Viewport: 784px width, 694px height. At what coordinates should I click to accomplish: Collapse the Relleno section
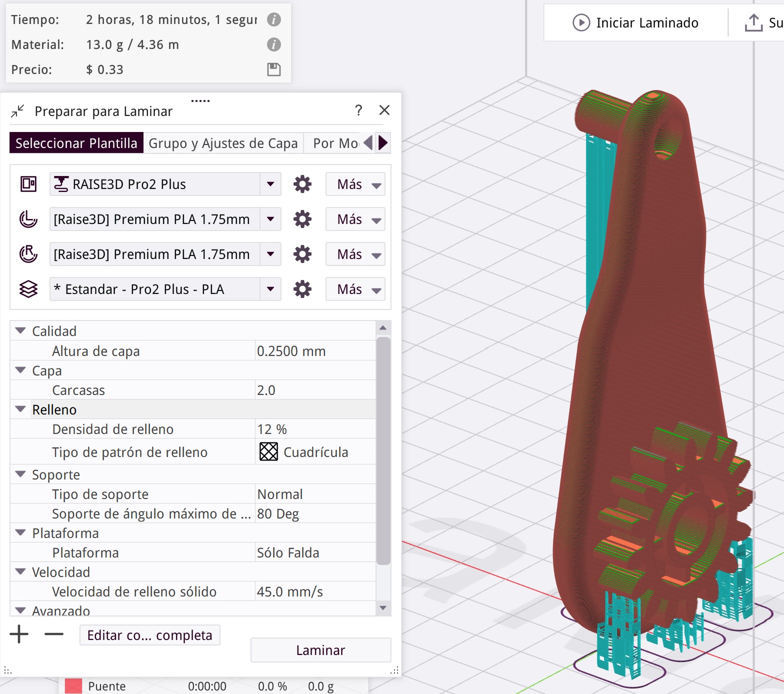pyautogui.click(x=20, y=409)
